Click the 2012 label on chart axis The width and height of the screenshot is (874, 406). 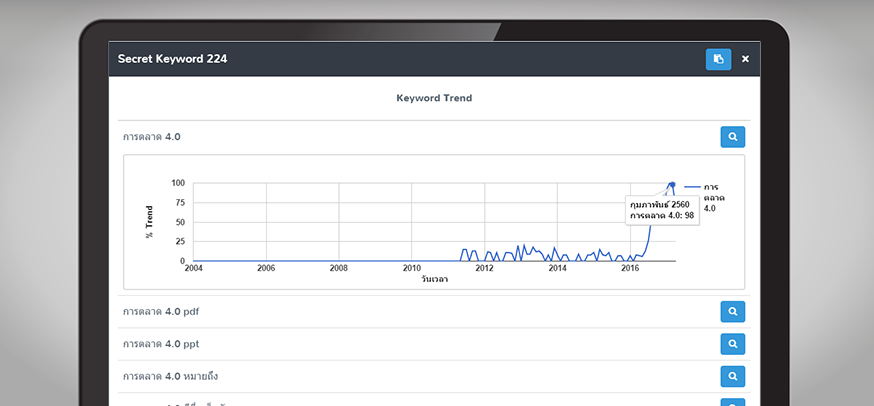pyautogui.click(x=484, y=268)
